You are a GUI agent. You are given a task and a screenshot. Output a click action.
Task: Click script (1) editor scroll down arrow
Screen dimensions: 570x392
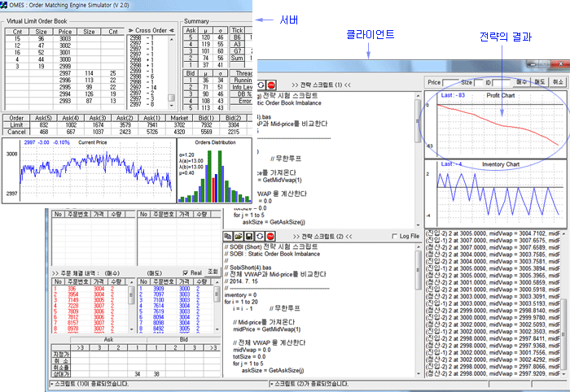point(418,225)
